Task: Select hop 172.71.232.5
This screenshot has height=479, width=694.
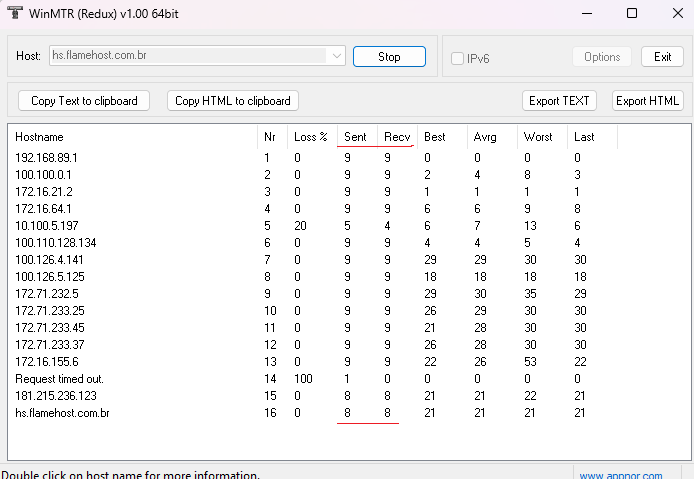Action: tap(46, 294)
